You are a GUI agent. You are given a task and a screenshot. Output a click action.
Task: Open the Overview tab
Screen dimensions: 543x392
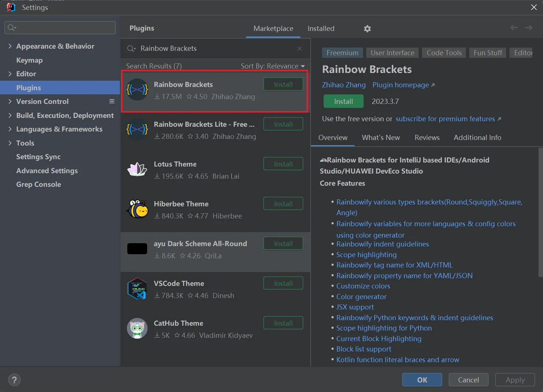pyautogui.click(x=333, y=137)
